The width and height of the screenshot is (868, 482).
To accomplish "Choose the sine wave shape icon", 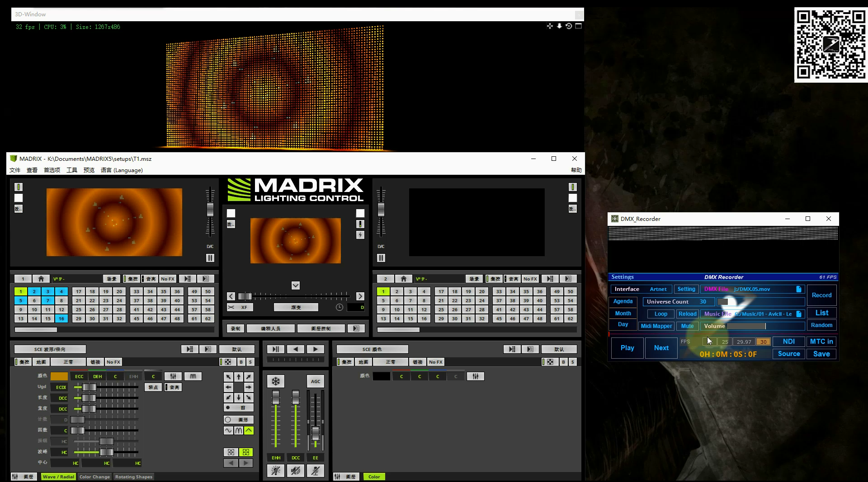I will point(229,431).
